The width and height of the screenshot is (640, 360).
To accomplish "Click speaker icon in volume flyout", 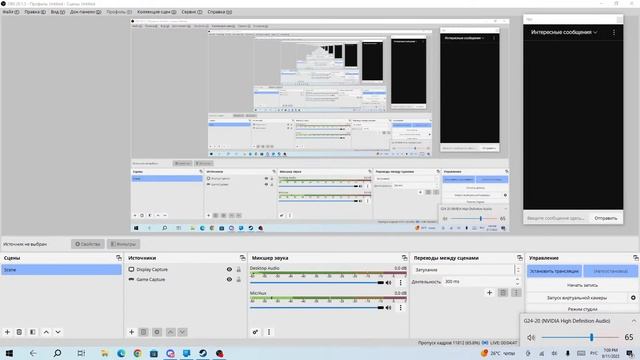I will pos(531,337).
